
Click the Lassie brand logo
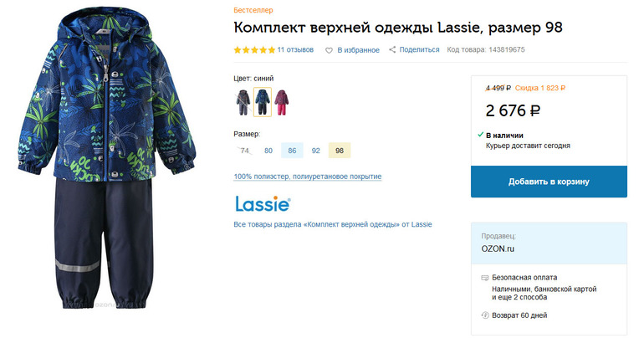pos(263,203)
